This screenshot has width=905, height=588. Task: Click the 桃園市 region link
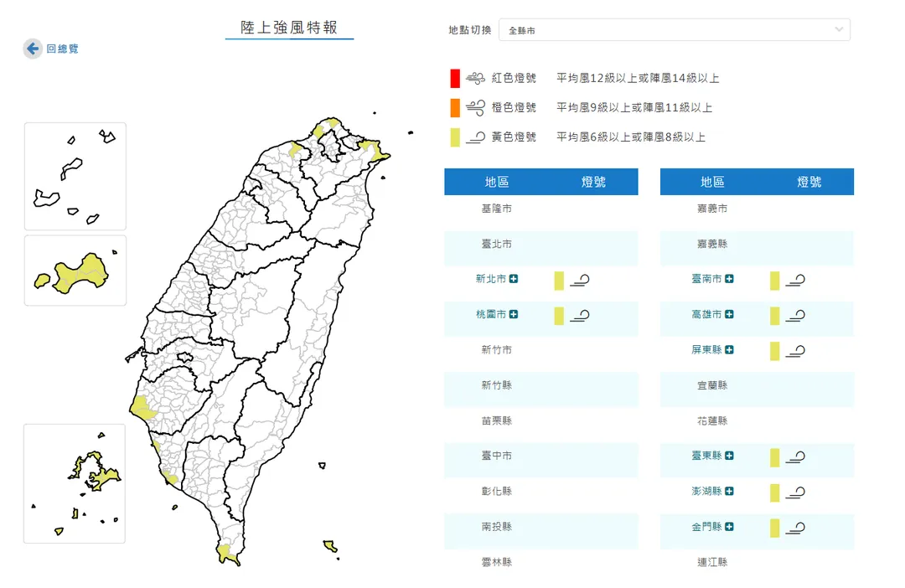490,314
